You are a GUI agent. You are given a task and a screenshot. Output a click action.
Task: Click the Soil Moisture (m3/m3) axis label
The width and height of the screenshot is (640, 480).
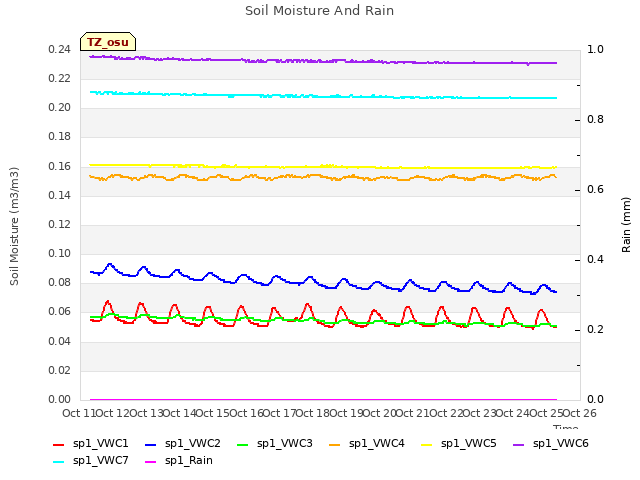coord(14,226)
